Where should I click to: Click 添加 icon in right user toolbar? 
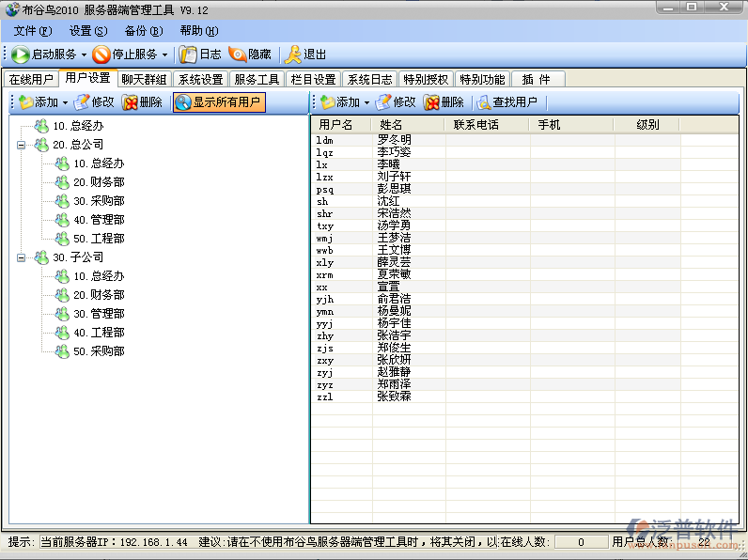328,102
